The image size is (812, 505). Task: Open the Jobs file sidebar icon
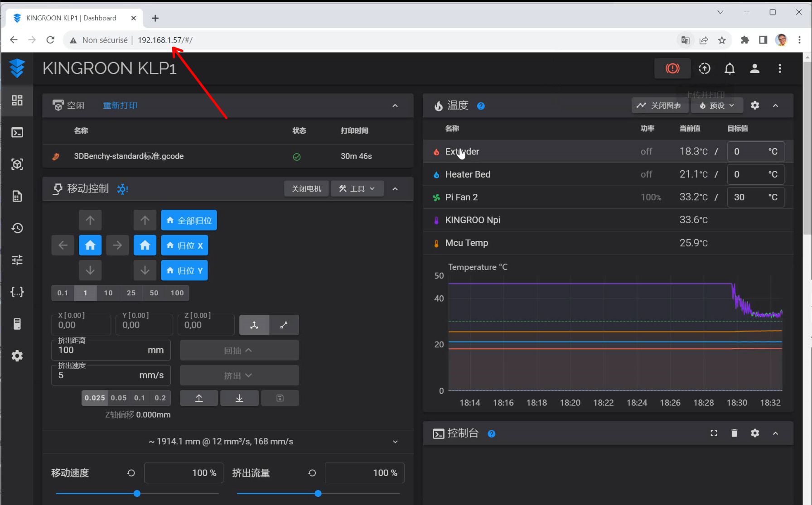[x=17, y=196]
